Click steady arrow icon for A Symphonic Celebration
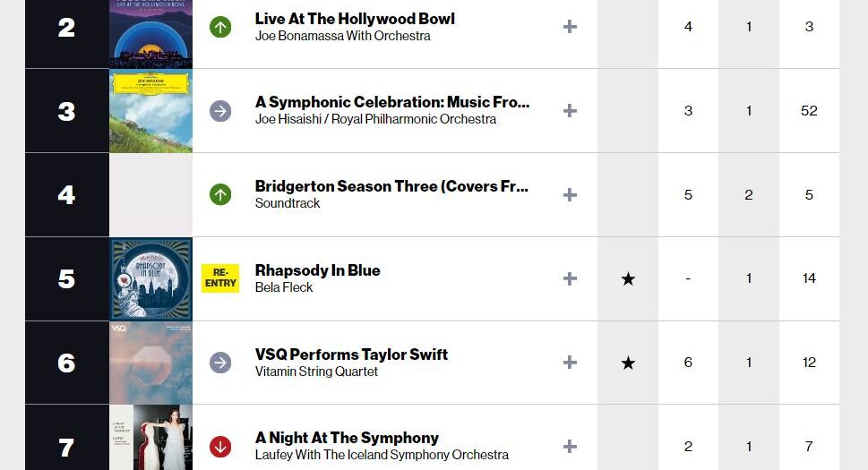This screenshot has width=868, height=470. point(220,111)
